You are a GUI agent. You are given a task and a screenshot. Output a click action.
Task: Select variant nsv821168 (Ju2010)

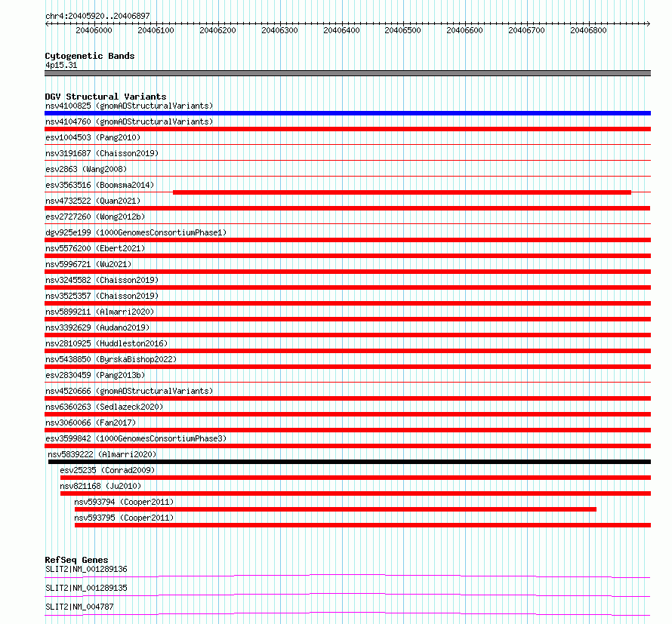pyautogui.click(x=100, y=486)
